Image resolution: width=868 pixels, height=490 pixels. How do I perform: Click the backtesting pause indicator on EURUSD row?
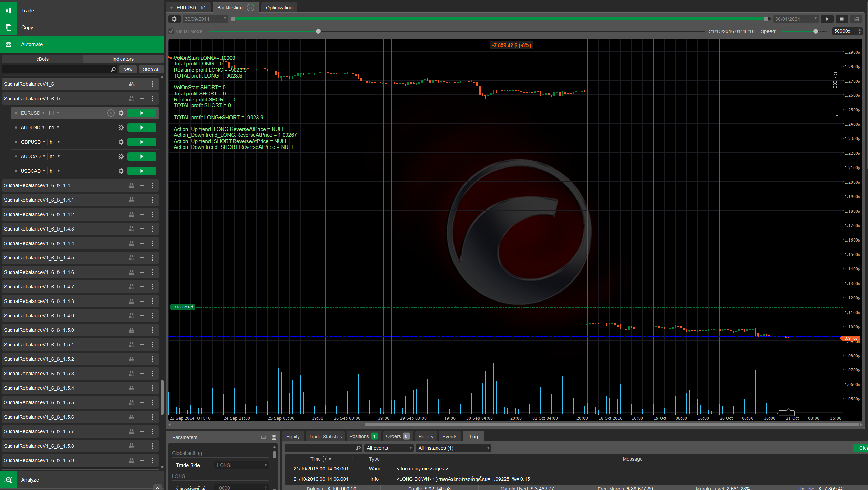(x=111, y=113)
